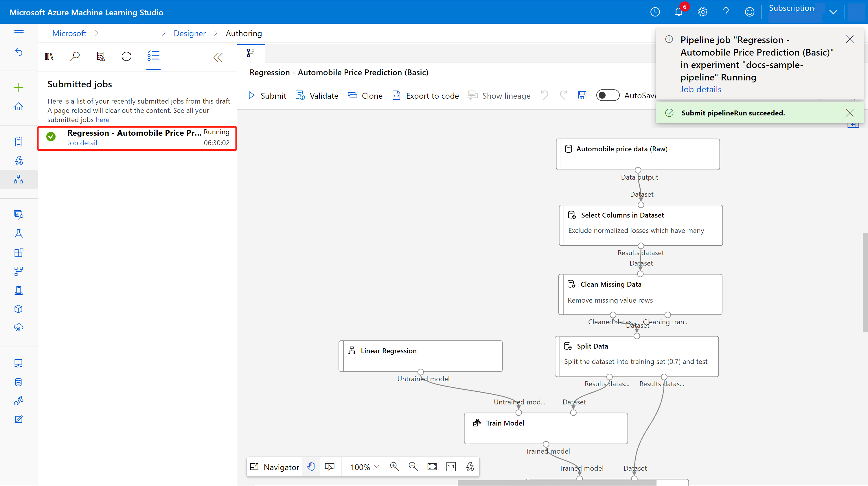Toggle the AutoSave switch

[608, 95]
